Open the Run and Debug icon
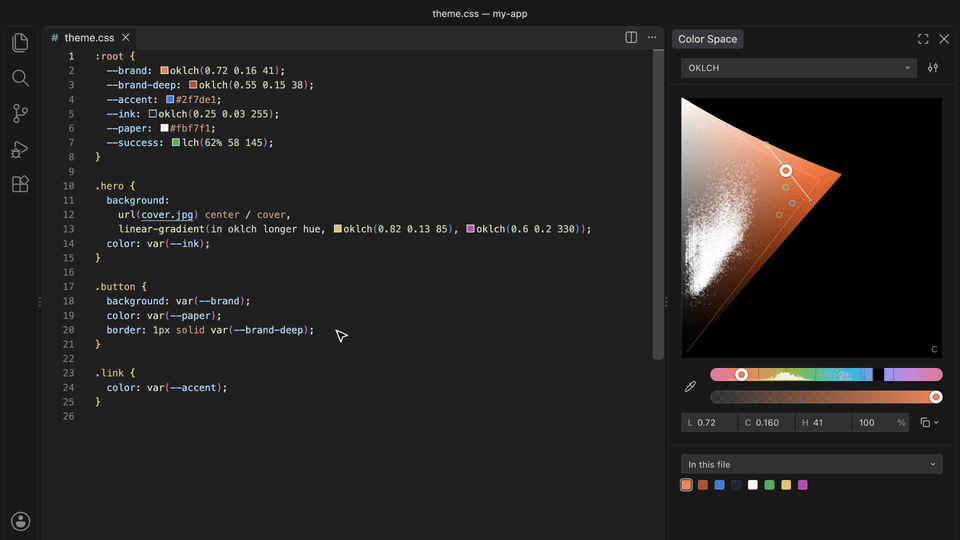Screen dimensions: 960x540 [20, 149]
